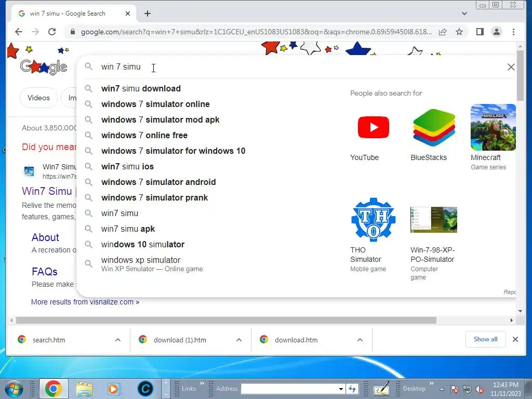Share this page icon
The image size is (532, 399).
pos(443,32)
